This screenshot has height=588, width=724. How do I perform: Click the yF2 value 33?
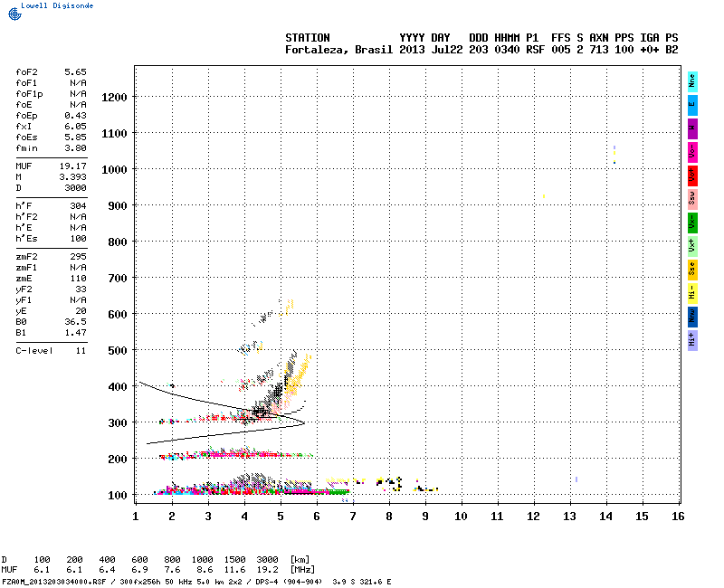(81, 289)
